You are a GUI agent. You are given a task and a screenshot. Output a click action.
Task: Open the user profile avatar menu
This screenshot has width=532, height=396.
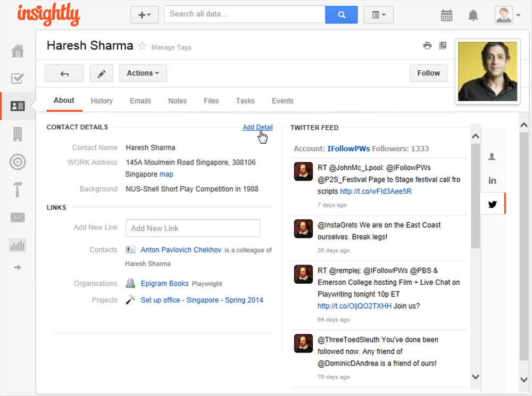[507, 15]
